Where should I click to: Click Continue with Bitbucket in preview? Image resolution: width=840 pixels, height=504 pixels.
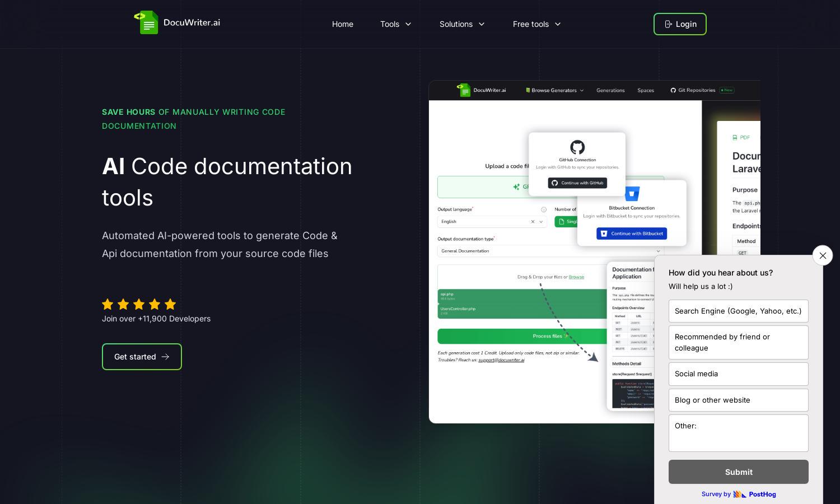pos(632,234)
